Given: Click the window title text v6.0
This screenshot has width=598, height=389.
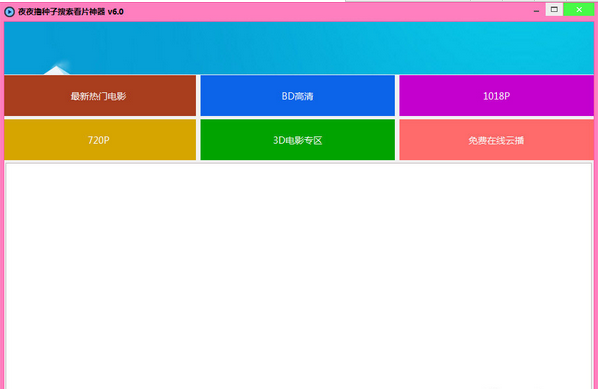Looking at the screenshot, I should (x=116, y=12).
